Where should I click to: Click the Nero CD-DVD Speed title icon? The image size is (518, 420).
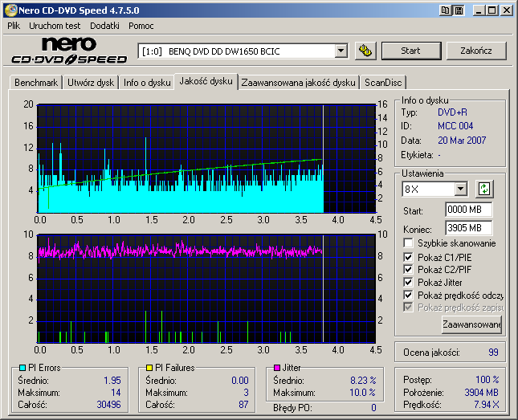point(11,10)
